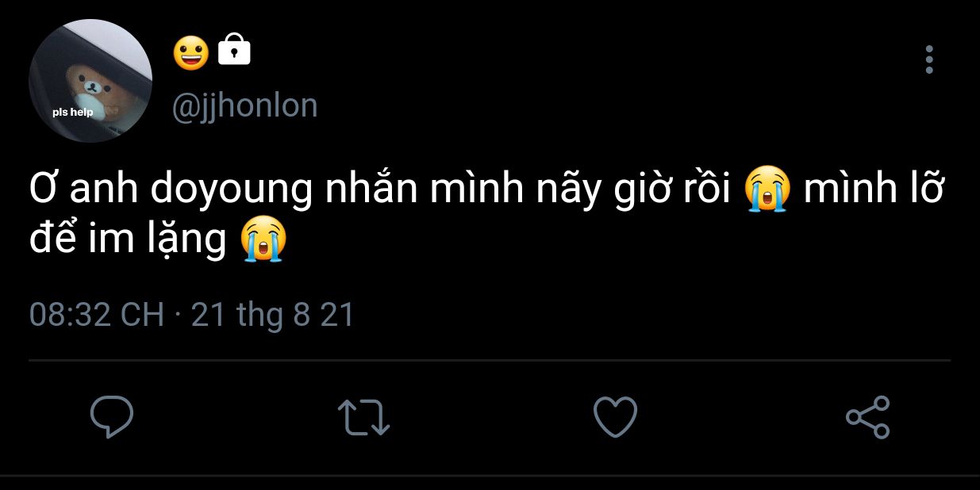View the profile picture with the bear
Image resolution: width=980 pixels, height=490 pixels.
click(90, 81)
